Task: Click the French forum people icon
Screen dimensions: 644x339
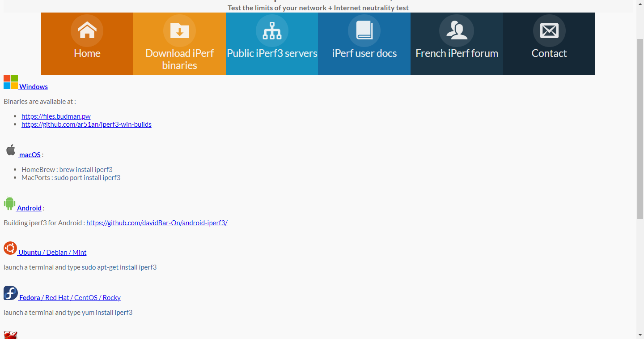Action: click(x=457, y=30)
